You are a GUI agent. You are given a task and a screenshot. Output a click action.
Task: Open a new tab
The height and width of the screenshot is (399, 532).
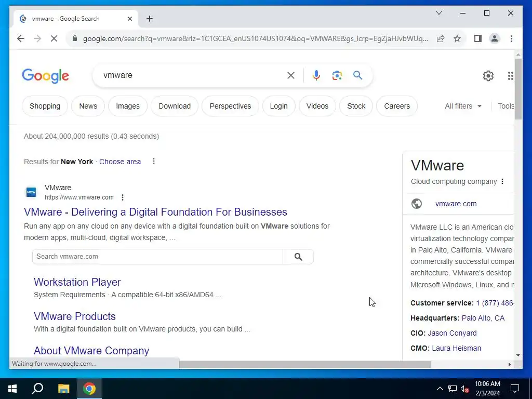(150, 19)
